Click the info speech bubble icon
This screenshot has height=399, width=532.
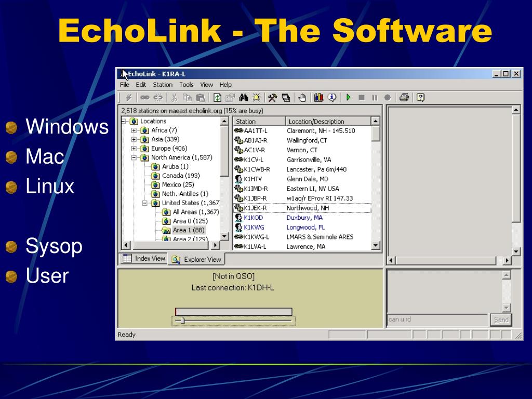click(332, 98)
